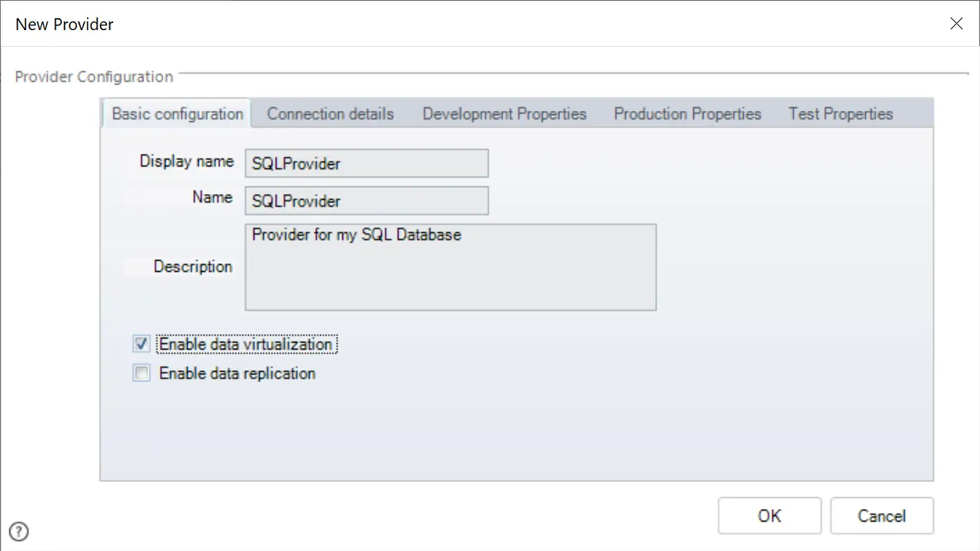This screenshot has width=980, height=551.
Task: Show the Test Properties tab
Action: (841, 114)
